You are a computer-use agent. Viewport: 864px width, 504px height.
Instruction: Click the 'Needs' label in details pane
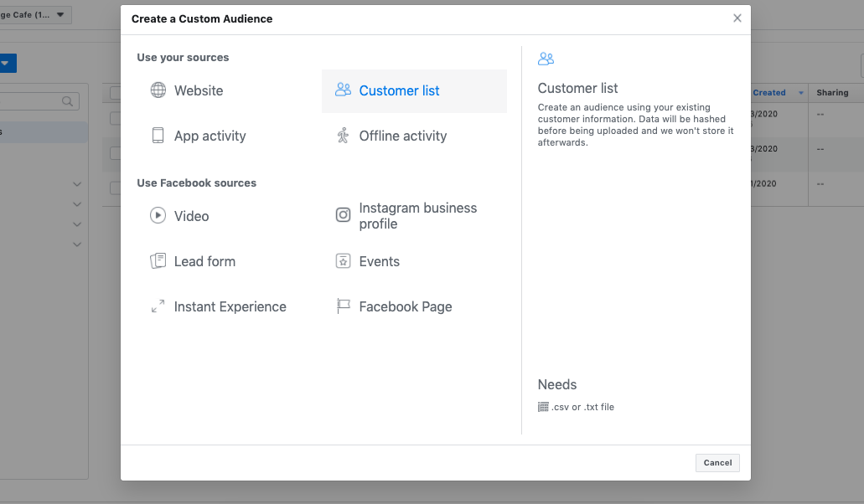(557, 384)
